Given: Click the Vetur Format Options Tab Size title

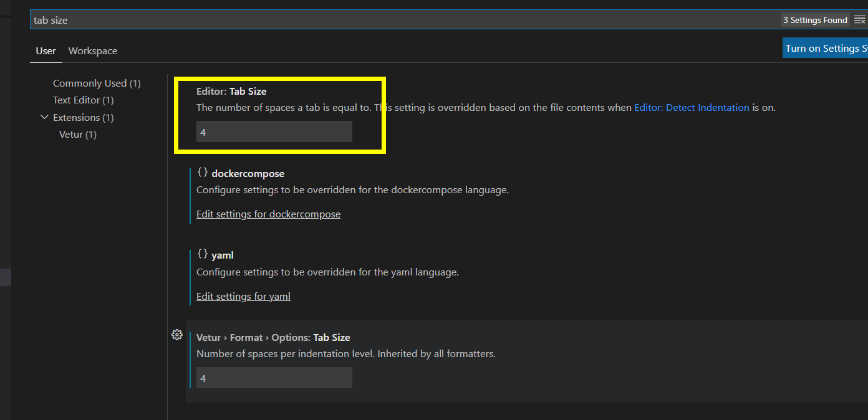Looking at the screenshot, I should tap(273, 338).
